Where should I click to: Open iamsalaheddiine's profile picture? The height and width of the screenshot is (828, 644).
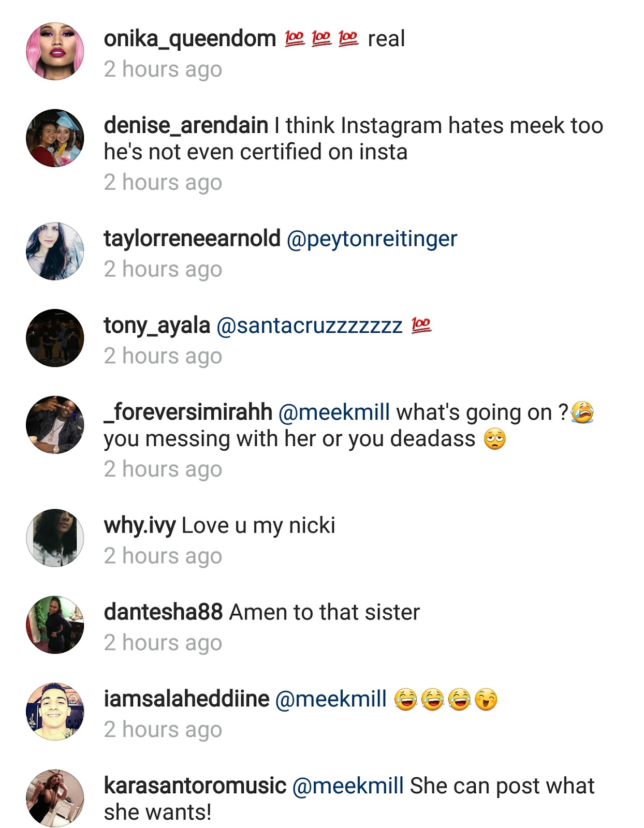tap(55, 712)
